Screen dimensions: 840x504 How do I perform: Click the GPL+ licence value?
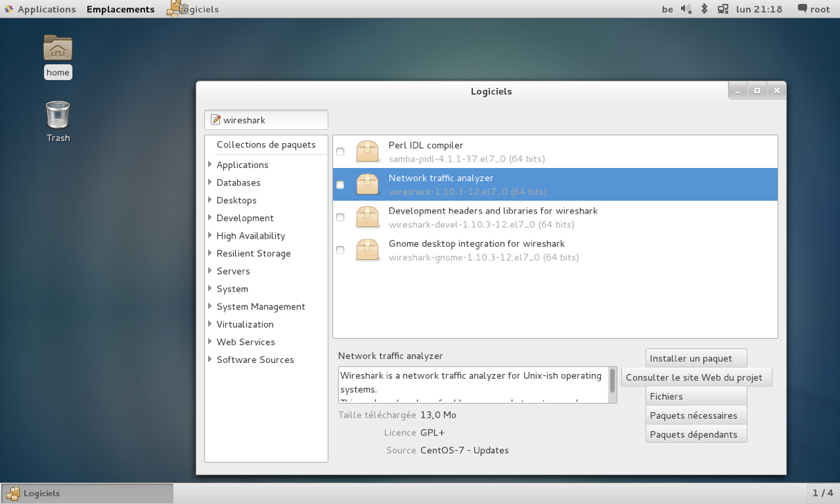[433, 433]
